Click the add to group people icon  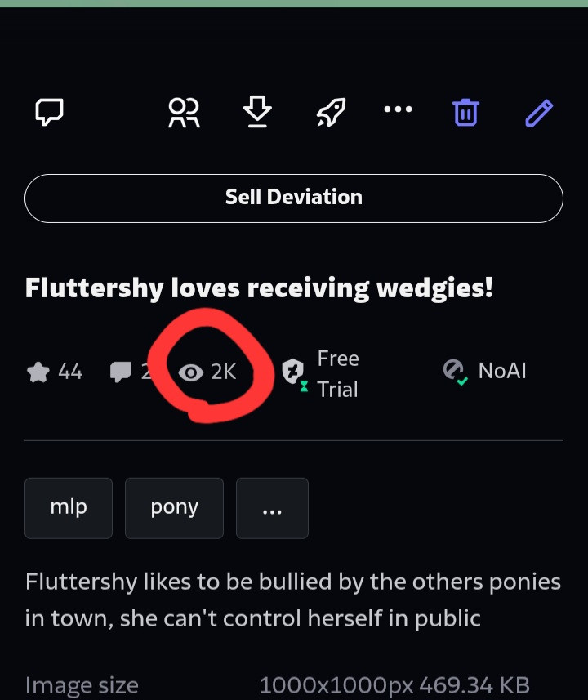pos(184,113)
